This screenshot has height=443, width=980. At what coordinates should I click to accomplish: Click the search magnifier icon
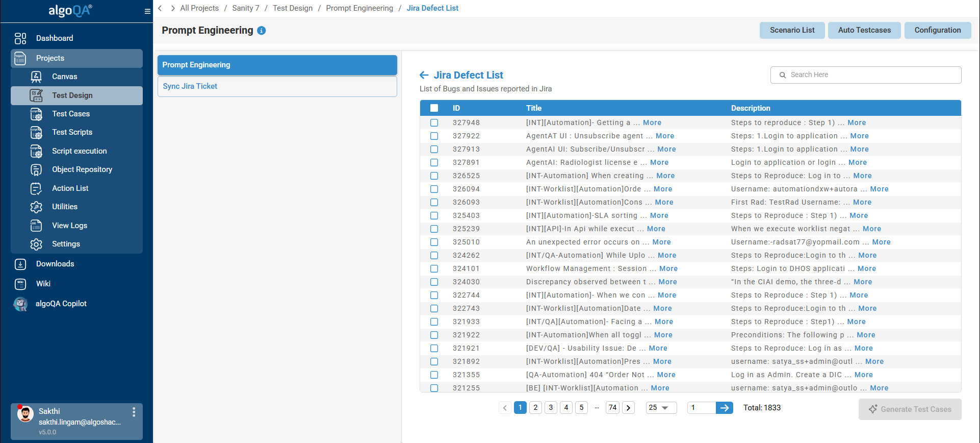click(x=783, y=75)
